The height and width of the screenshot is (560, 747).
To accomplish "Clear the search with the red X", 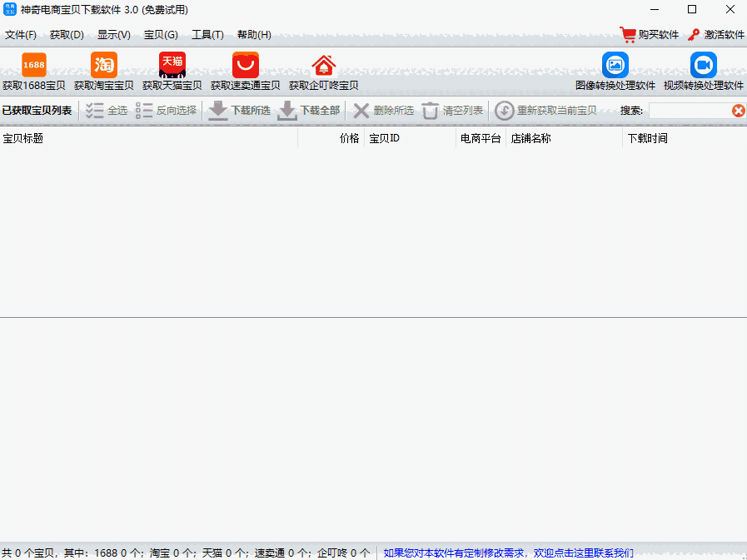I will click(739, 111).
